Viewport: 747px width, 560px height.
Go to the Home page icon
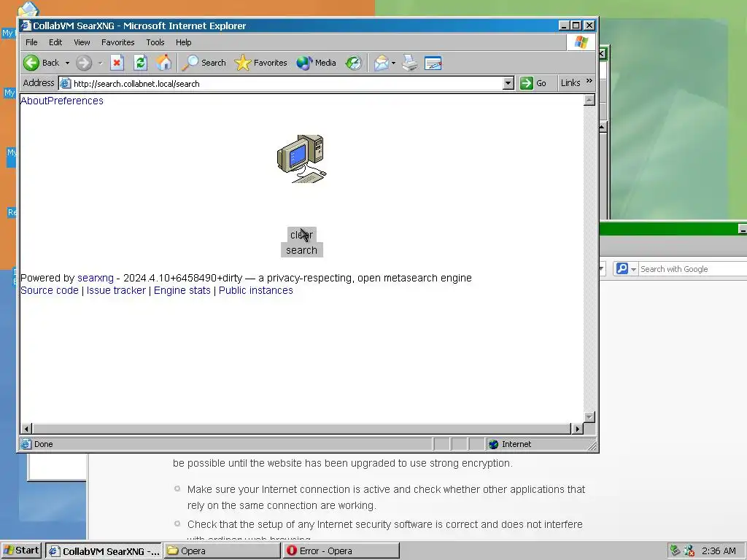coord(163,63)
